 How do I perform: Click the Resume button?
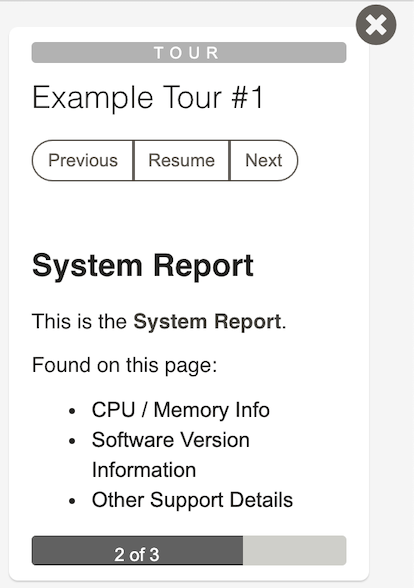pos(182,160)
